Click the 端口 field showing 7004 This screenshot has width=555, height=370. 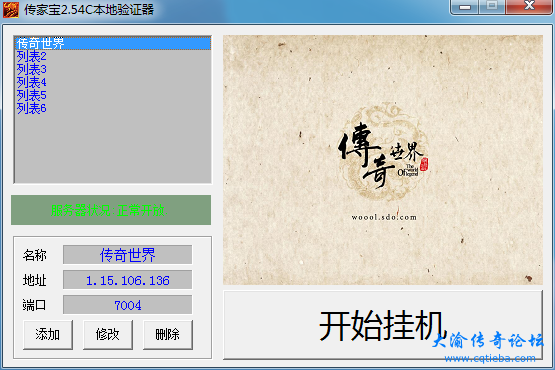point(127,304)
